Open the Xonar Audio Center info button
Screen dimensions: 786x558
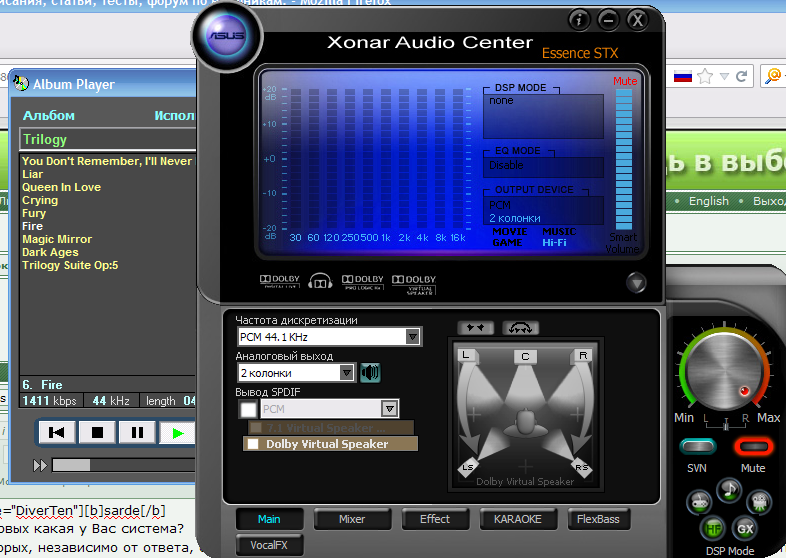pos(579,20)
